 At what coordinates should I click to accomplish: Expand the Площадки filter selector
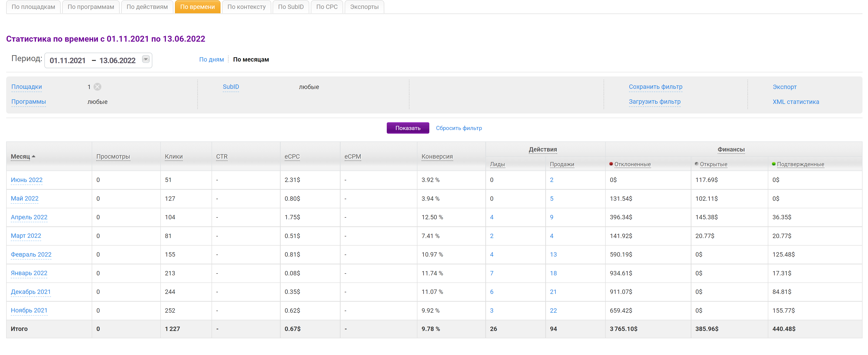point(27,87)
